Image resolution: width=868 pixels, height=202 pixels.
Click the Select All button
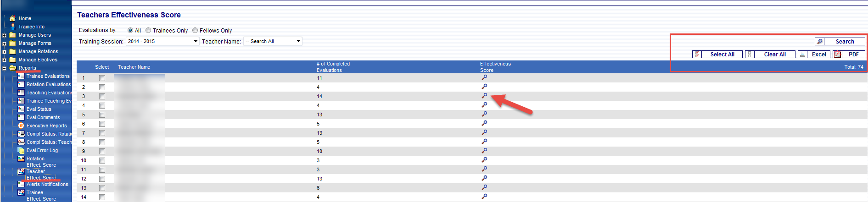(x=722, y=54)
